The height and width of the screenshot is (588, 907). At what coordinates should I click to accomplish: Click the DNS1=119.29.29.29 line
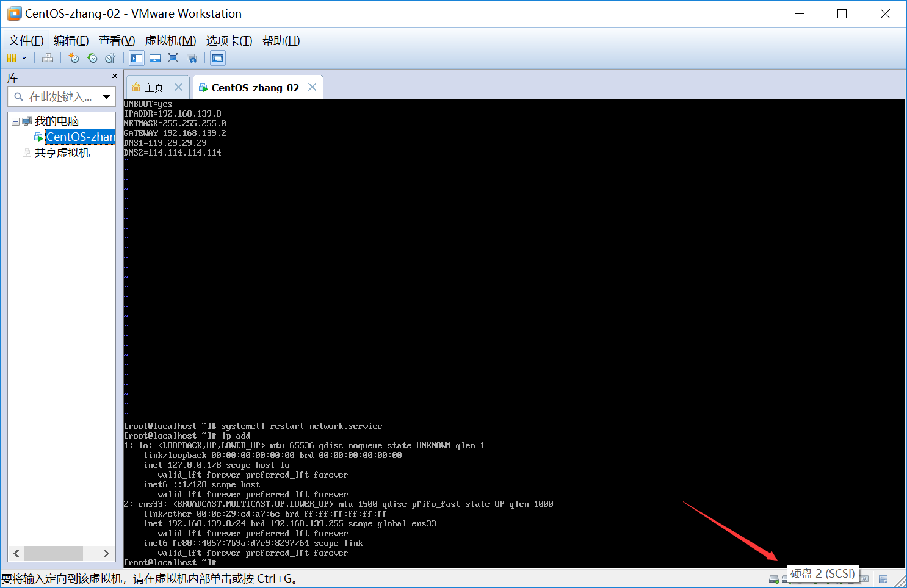tap(165, 143)
